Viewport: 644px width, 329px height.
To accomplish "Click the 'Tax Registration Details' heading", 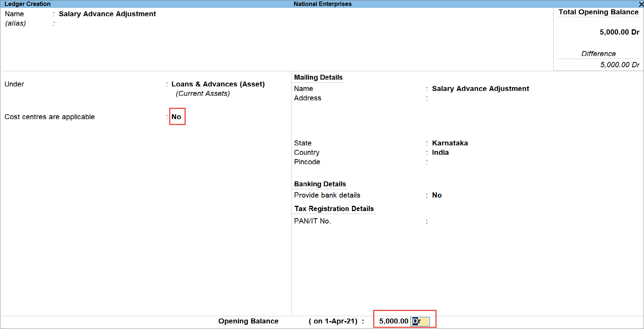I will coord(334,209).
